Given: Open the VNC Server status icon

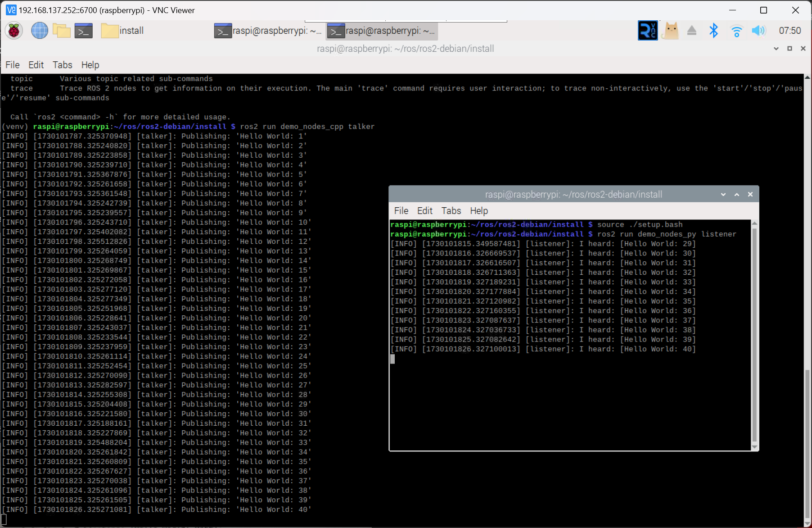Looking at the screenshot, I should coord(648,30).
